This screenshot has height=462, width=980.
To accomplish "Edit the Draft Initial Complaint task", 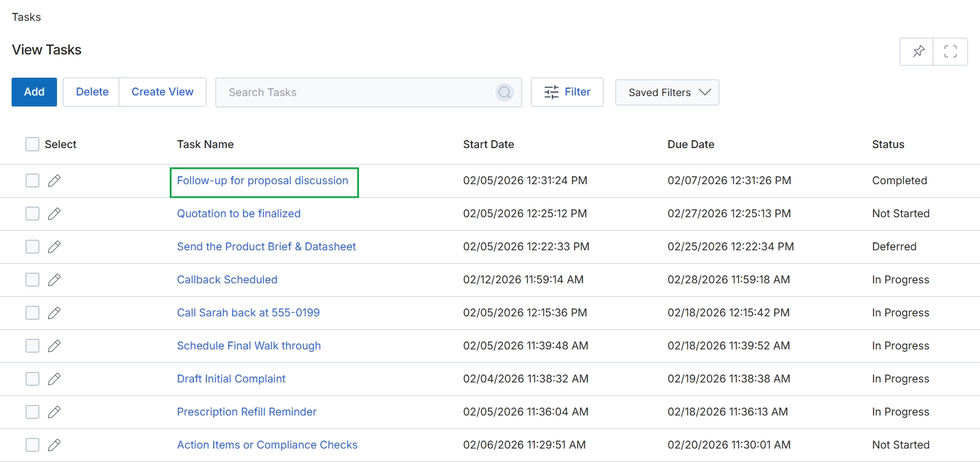I will pyautogui.click(x=54, y=379).
